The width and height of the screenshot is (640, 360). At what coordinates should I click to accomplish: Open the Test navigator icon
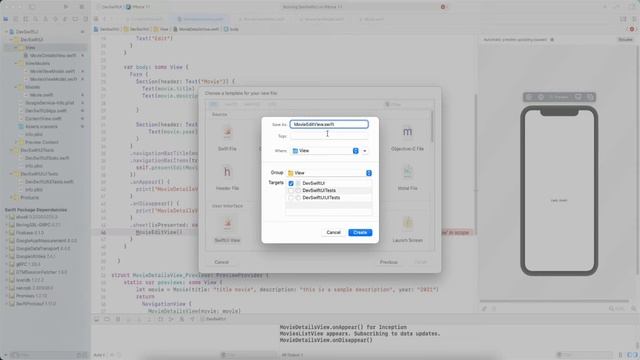click(x=55, y=19)
